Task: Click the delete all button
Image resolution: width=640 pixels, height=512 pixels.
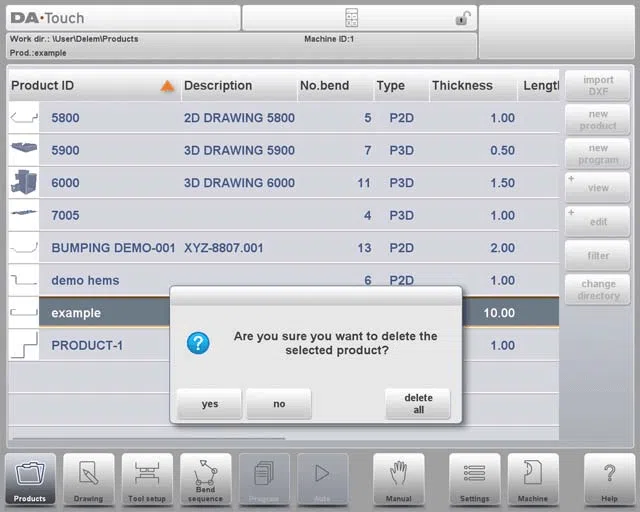Action: (x=418, y=404)
